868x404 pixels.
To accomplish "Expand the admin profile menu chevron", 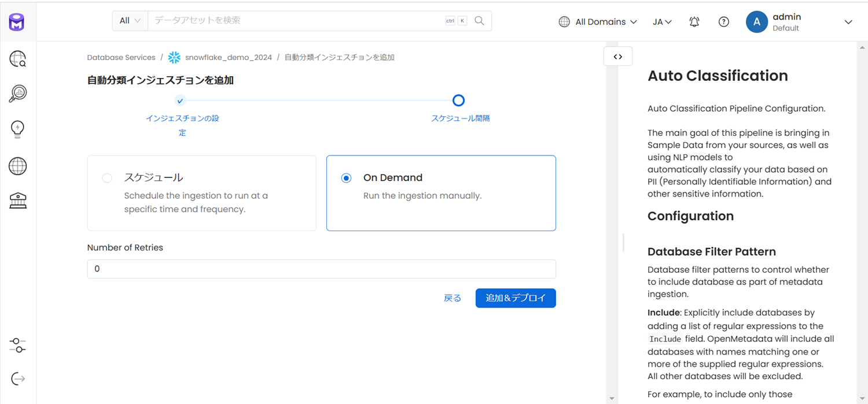I will [x=848, y=22].
